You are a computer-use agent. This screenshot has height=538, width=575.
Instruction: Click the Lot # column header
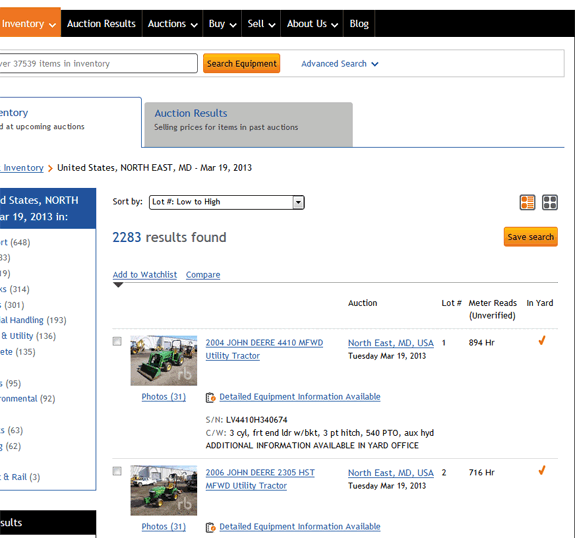pyautogui.click(x=451, y=303)
